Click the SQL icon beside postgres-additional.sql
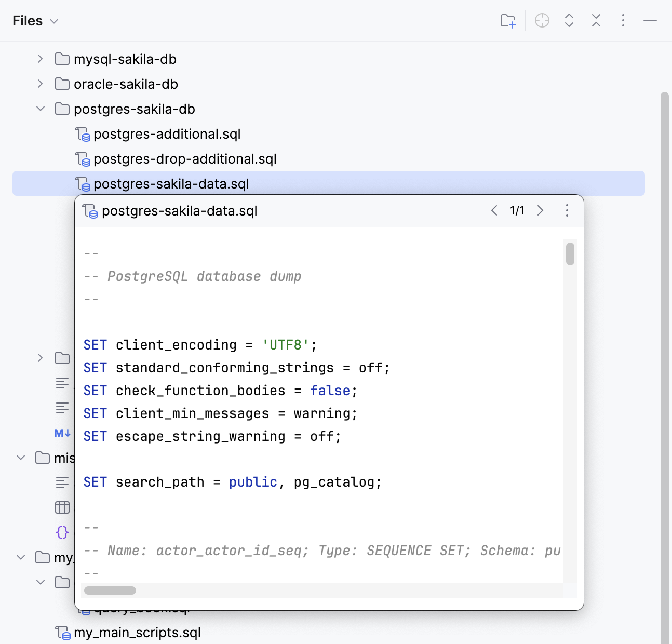Screen dimensions: 672x644 (83, 134)
